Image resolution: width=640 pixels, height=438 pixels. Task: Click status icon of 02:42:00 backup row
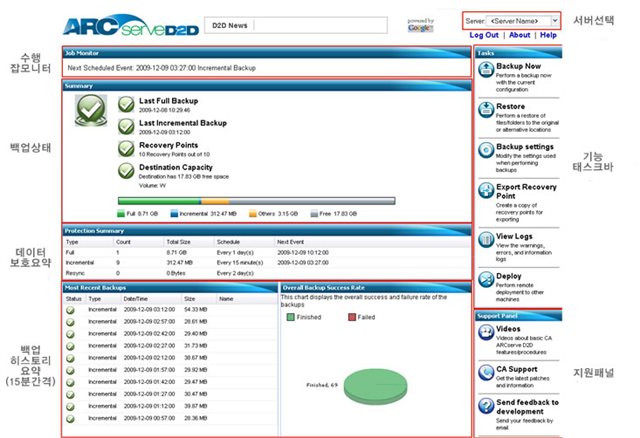pyautogui.click(x=70, y=334)
